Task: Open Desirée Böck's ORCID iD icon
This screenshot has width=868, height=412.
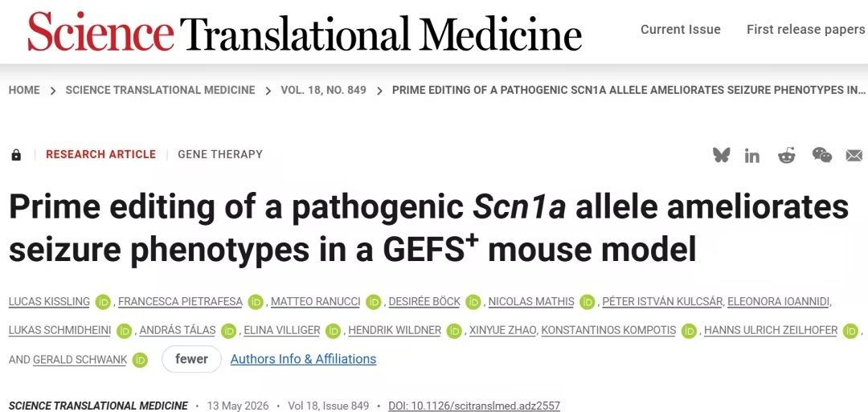Action: (x=473, y=302)
